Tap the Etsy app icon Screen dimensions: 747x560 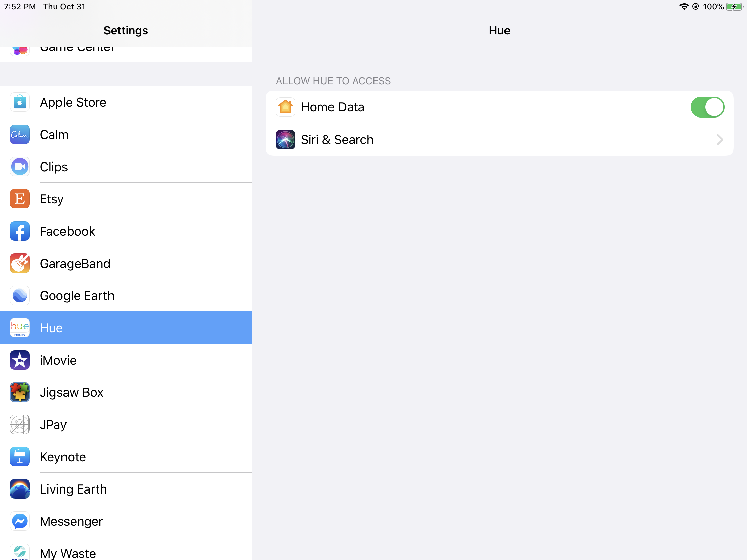[19, 199]
